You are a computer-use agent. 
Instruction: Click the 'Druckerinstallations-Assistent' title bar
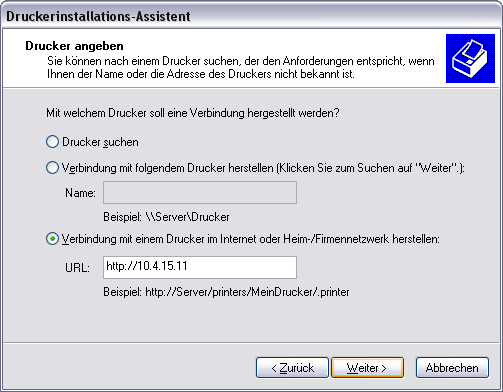pos(251,16)
